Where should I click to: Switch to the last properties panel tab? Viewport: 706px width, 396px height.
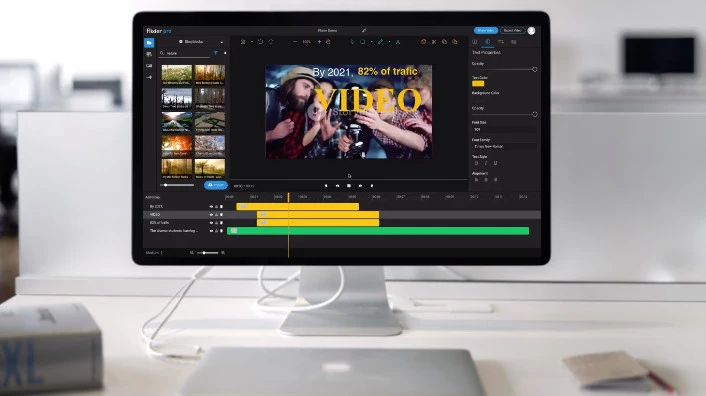pyautogui.click(x=514, y=42)
